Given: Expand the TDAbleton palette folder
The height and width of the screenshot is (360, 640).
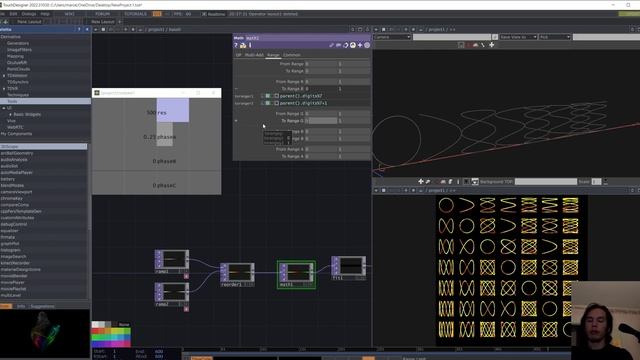Looking at the screenshot, I should 4,76.
